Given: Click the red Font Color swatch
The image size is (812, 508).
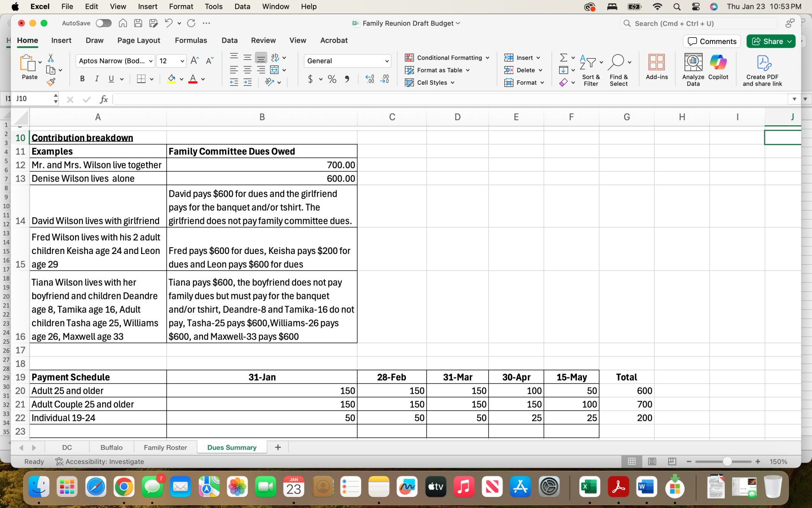Looking at the screenshot, I should click(x=193, y=79).
